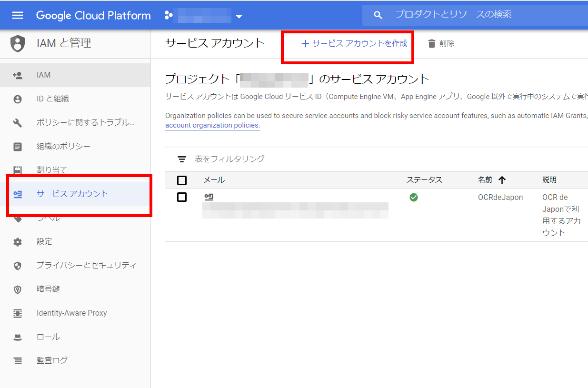Click the trash icon next to 削除
The height and width of the screenshot is (388, 588).
click(x=432, y=44)
